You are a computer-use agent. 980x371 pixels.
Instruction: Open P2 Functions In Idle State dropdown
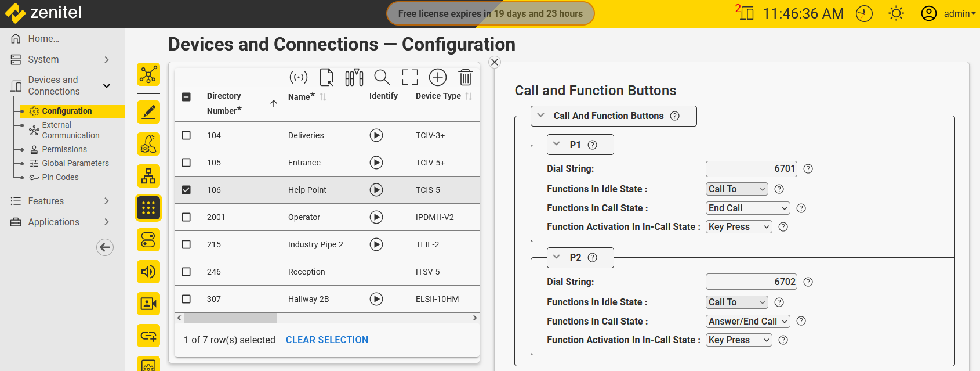[x=736, y=302]
